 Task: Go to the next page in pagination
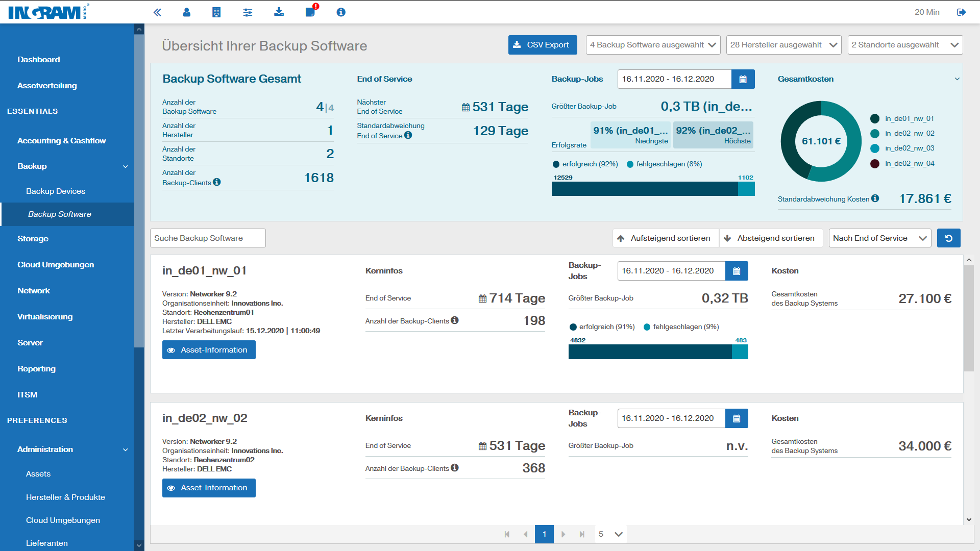[x=563, y=534]
